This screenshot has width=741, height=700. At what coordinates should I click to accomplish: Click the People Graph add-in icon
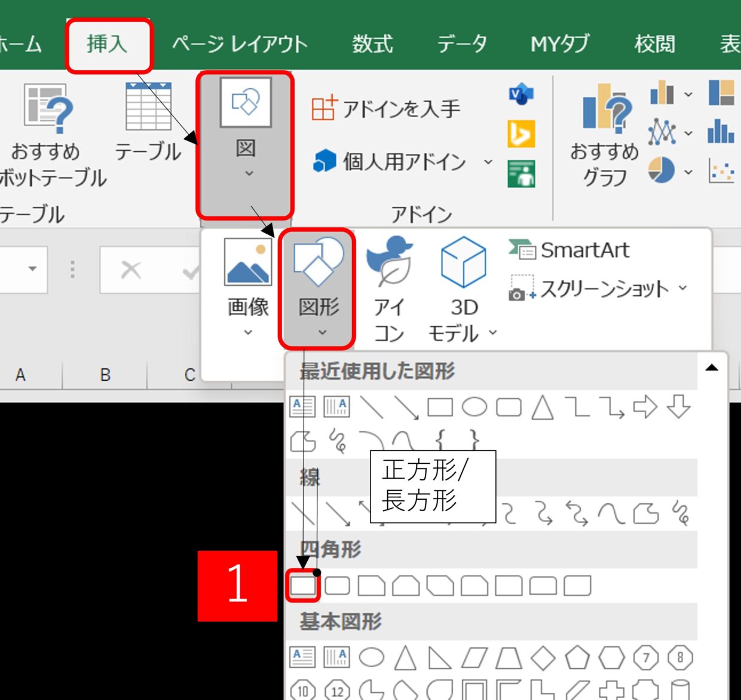[x=521, y=174]
